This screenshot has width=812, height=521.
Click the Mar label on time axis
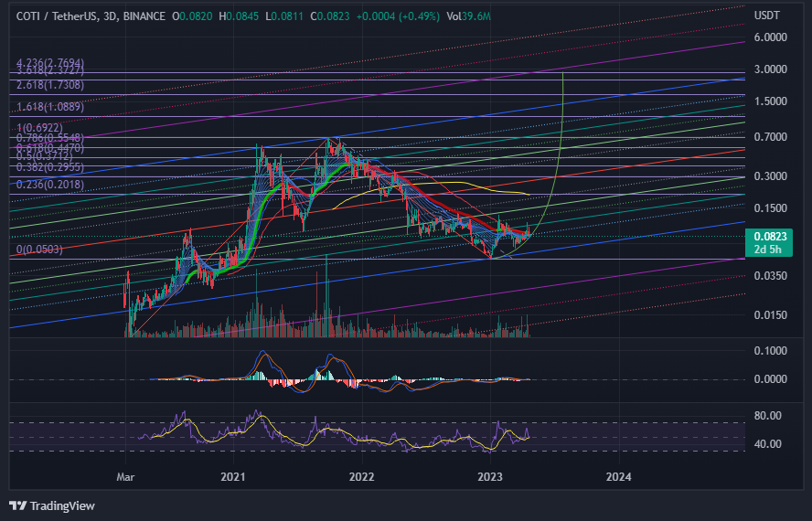[125, 477]
